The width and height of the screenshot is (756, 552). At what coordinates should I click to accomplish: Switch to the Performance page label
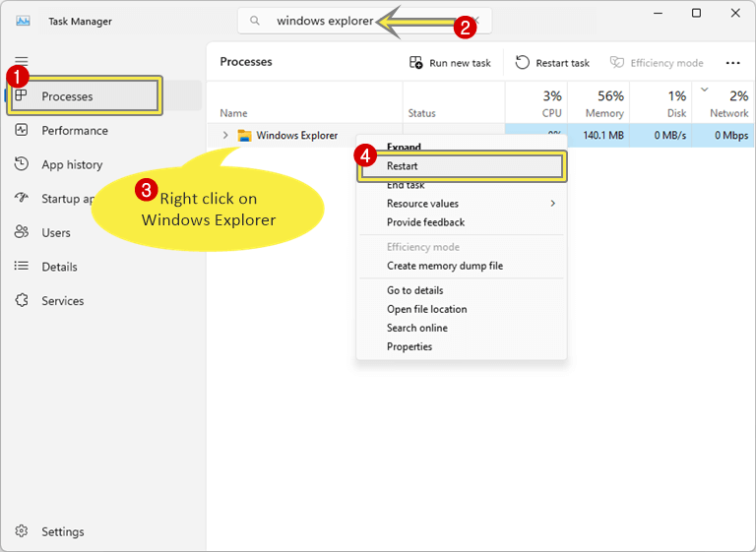(x=75, y=131)
